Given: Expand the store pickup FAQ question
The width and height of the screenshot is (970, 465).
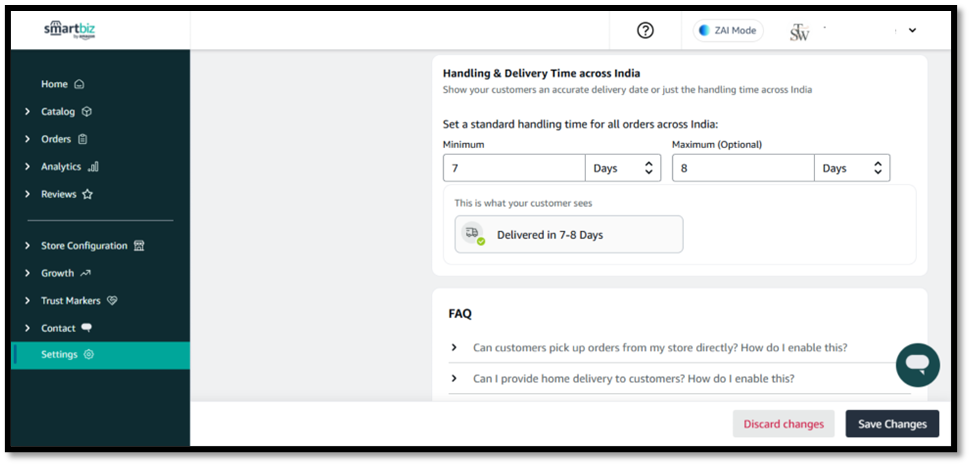Looking at the screenshot, I should [660, 347].
